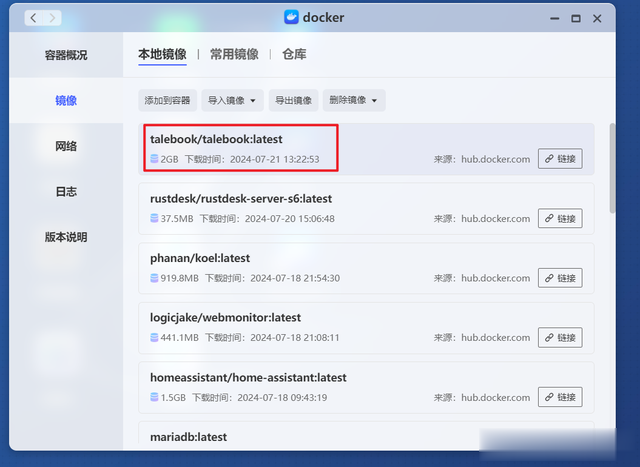The image size is (640, 467).
Task: Click hub.docker.com source of home-assistant row
Action: point(496,398)
